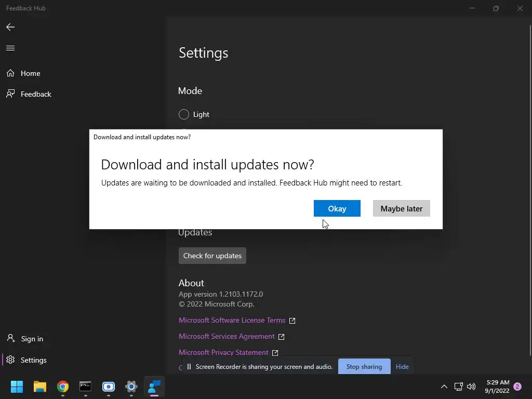Image resolution: width=532 pixels, height=399 pixels.
Task: Open the terminal app in taskbar
Action: [85, 387]
